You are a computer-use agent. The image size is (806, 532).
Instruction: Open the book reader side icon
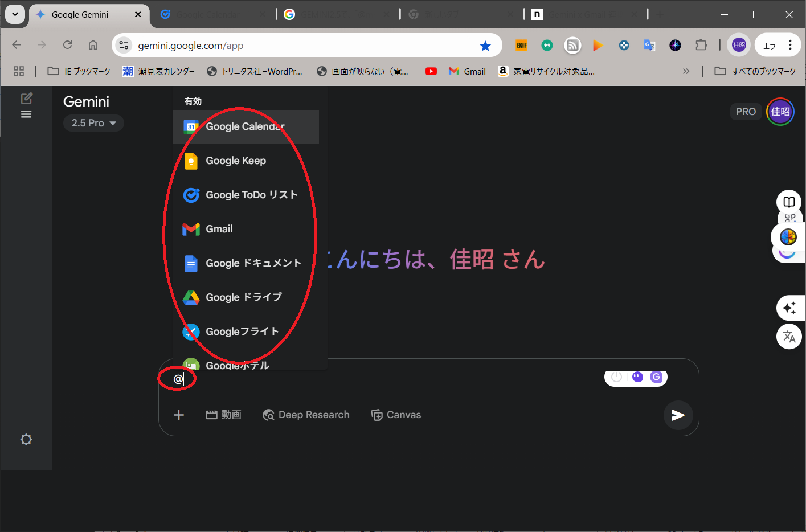[789, 202]
